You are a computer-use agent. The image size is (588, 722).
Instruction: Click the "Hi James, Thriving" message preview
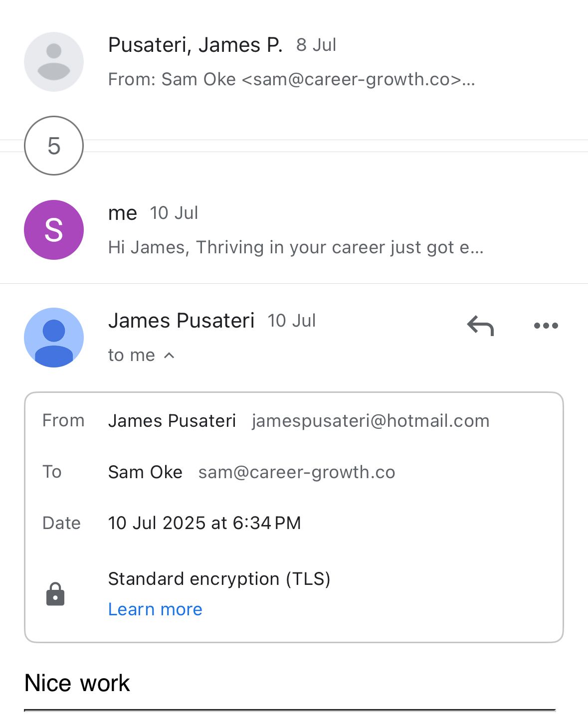(296, 247)
